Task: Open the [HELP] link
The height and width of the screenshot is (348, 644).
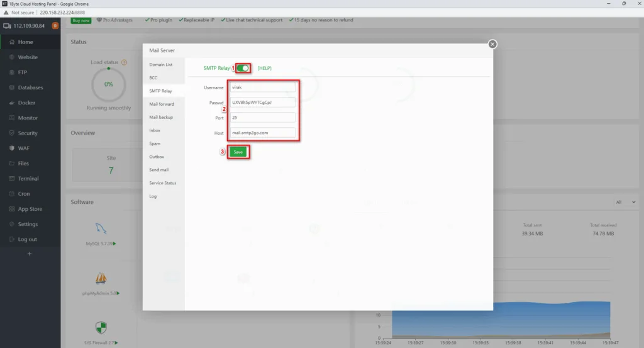Action: pos(264,68)
